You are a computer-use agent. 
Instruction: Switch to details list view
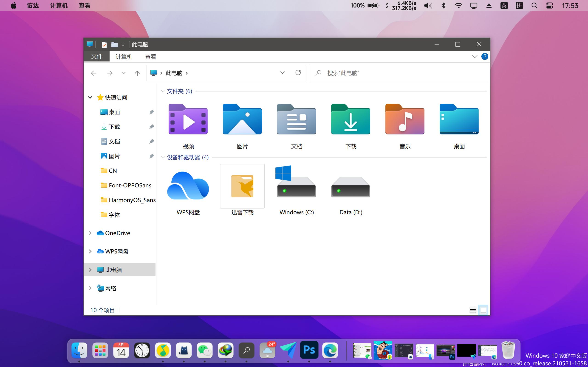[473, 310]
